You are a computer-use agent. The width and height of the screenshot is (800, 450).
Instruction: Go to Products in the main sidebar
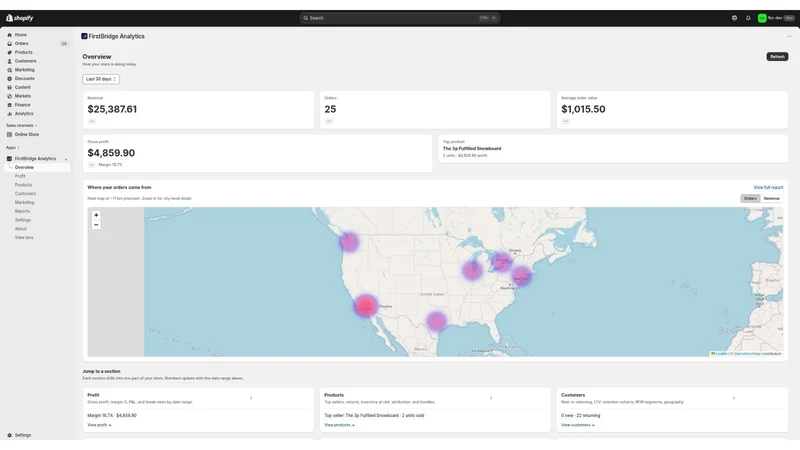point(23,52)
